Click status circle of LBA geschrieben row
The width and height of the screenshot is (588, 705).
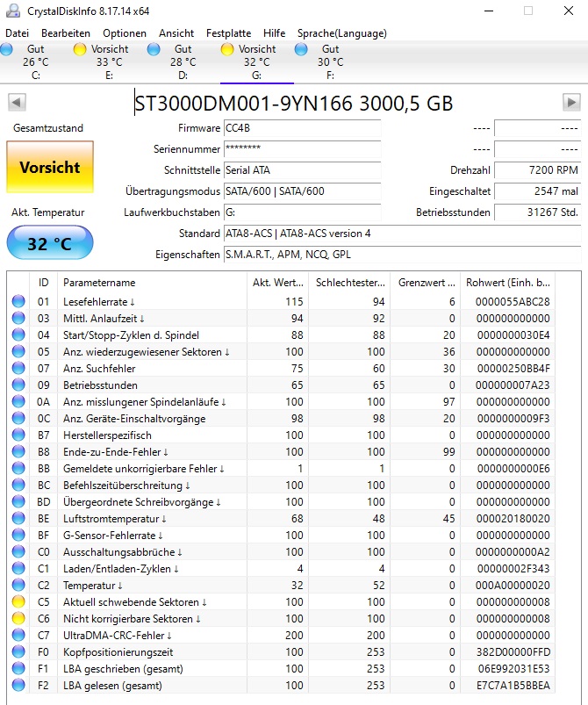point(18,668)
